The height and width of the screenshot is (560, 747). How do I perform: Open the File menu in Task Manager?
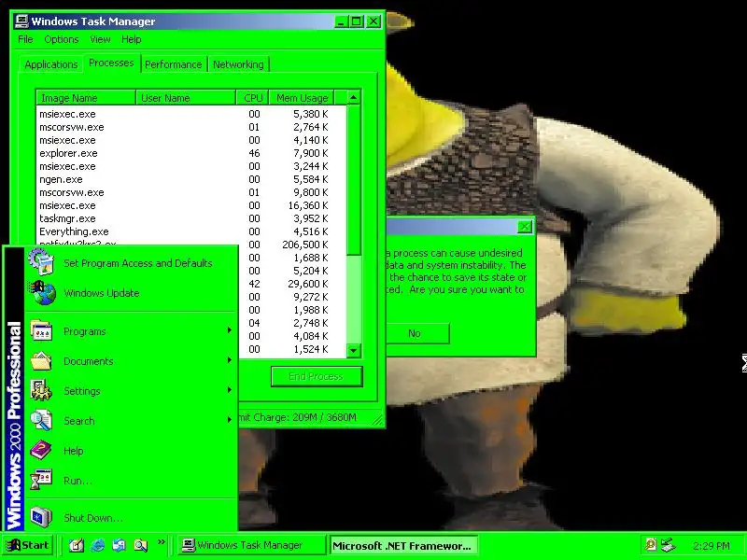tap(25, 39)
